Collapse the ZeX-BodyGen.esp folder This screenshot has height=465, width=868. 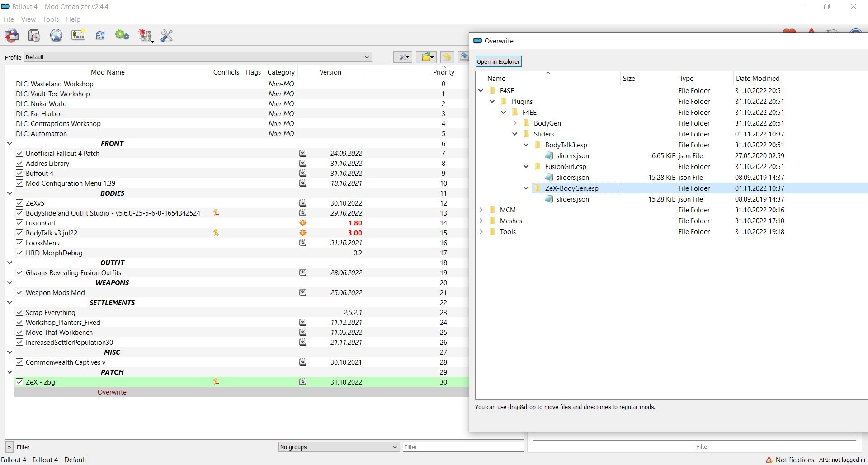pyautogui.click(x=526, y=188)
